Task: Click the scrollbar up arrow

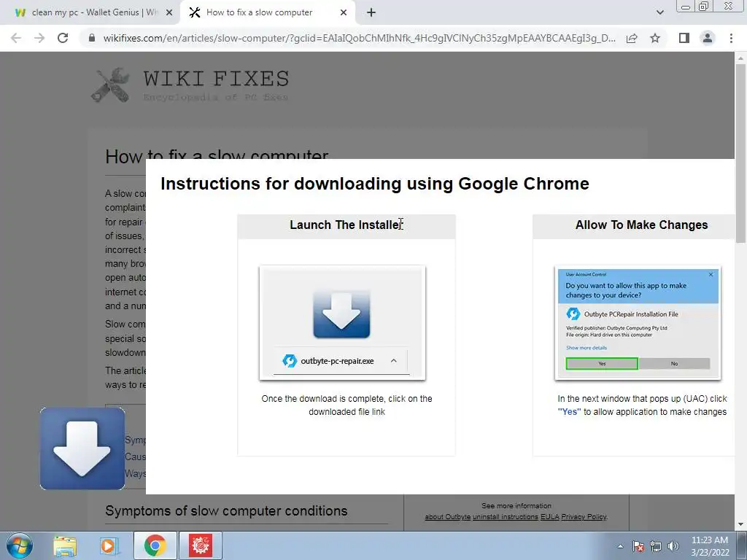Action: point(740,58)
